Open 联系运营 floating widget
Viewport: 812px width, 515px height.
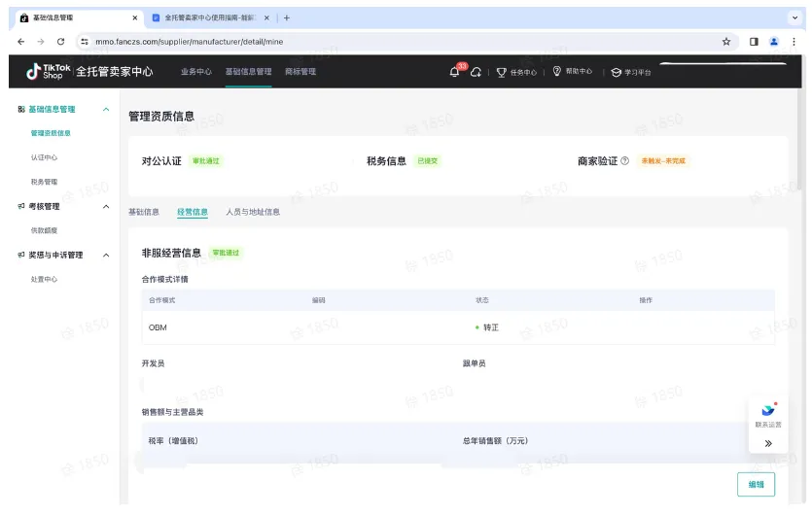tap(768, 416)
